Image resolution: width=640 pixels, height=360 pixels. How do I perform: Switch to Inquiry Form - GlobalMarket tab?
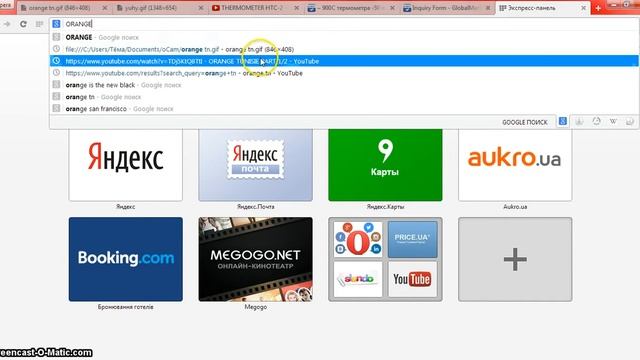coord(447,8)
